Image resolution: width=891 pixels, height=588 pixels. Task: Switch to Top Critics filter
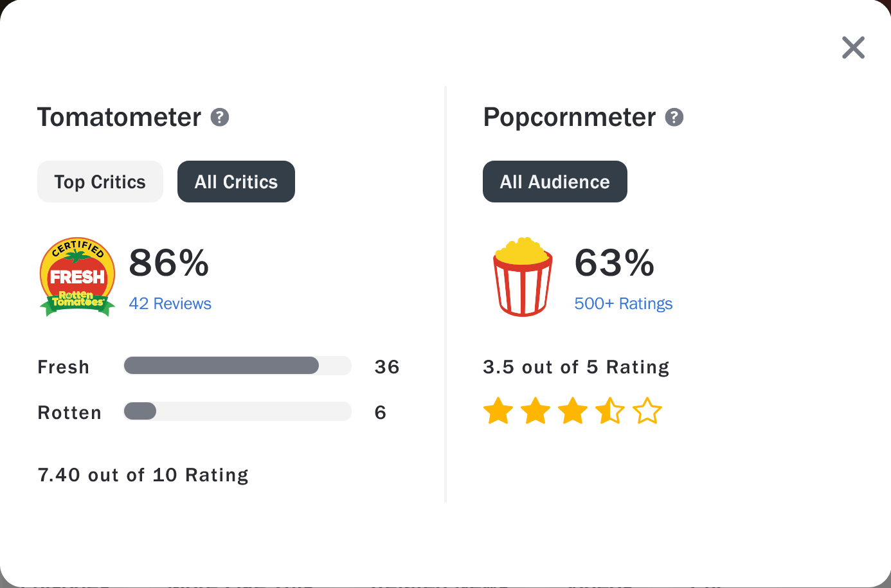click(100, 182)
